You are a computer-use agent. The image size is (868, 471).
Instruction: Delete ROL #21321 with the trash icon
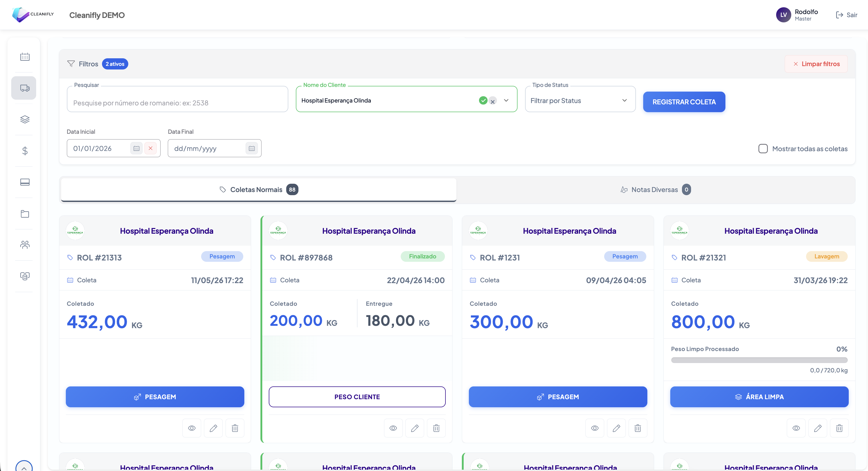tap(839, 428)
